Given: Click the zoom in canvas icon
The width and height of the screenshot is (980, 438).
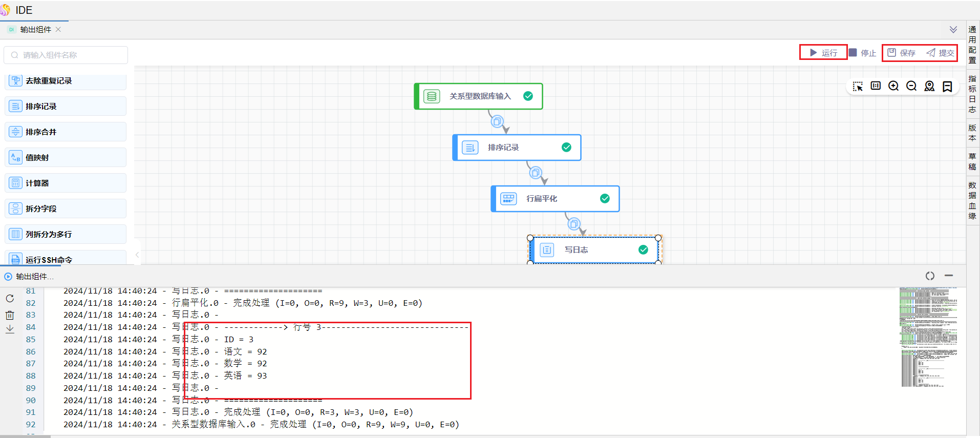Looking at the screenshot, I should [x=893, y=86].
